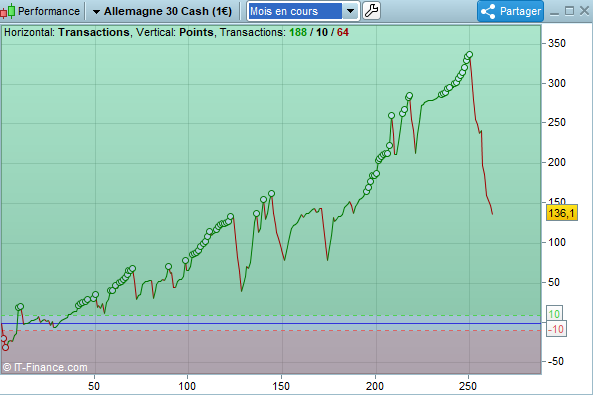The height and width of the screenshot is (395, 593).
Task: Select the Mois en cours period field
Action: click(x=295, y=11)
